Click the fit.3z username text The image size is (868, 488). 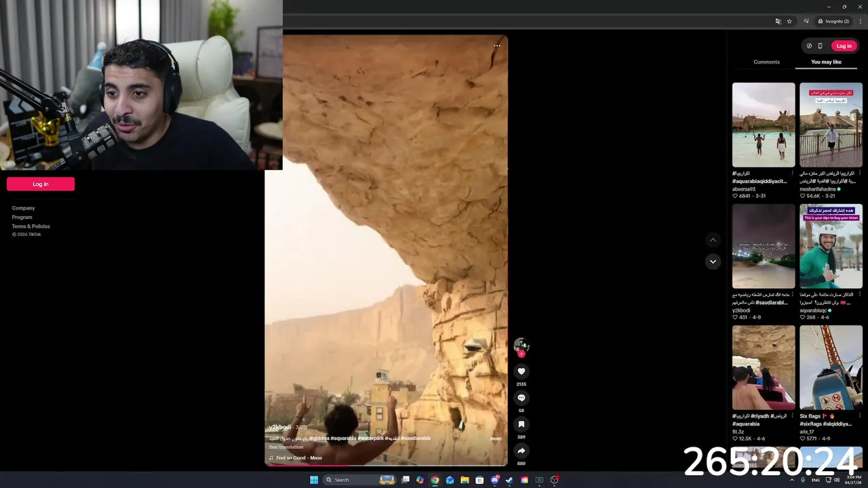point(738,432)
